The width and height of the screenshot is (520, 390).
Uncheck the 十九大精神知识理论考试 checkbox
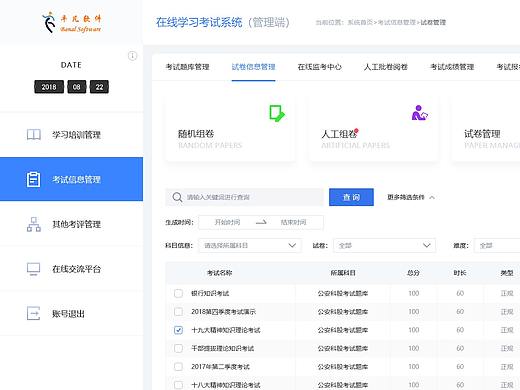pyautogui.click(x=178, y=330)
